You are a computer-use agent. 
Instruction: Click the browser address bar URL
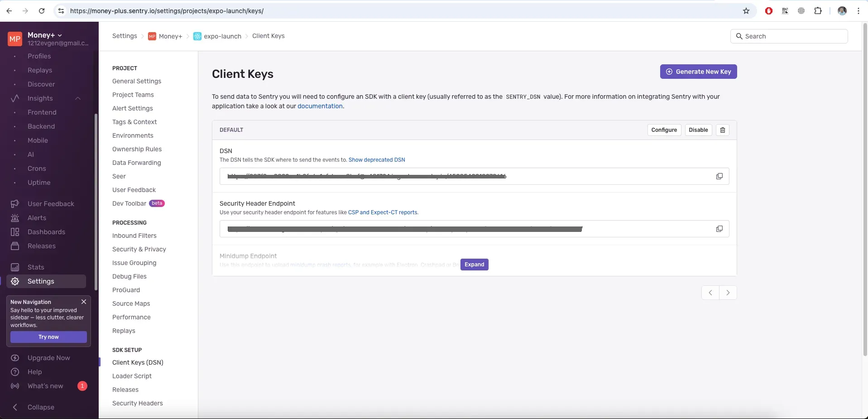coord(167,11)
